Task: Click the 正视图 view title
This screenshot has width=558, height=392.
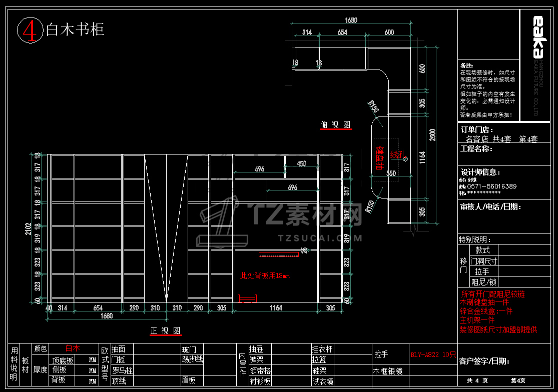Action: click(x=166, y=331)
